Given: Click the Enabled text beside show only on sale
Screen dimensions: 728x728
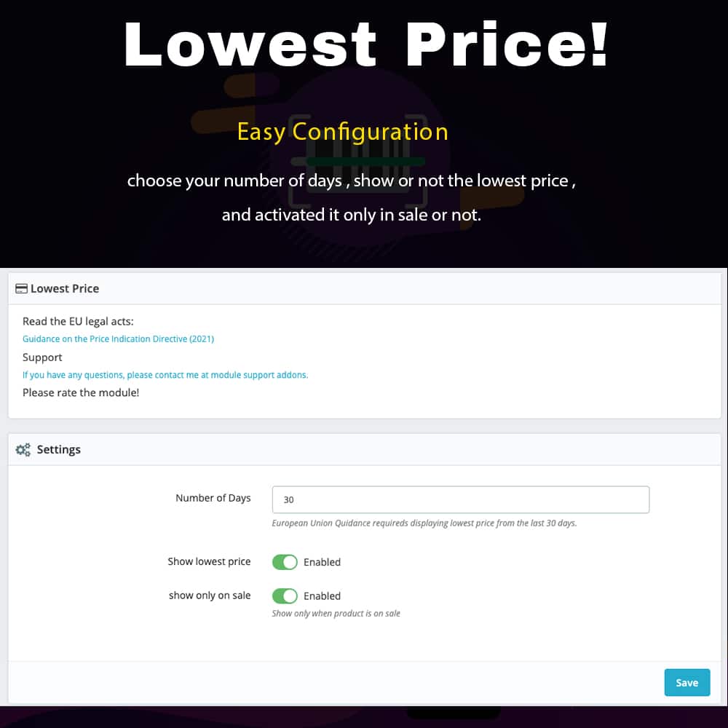Looking at the screenshot, I should pos(323,596).
